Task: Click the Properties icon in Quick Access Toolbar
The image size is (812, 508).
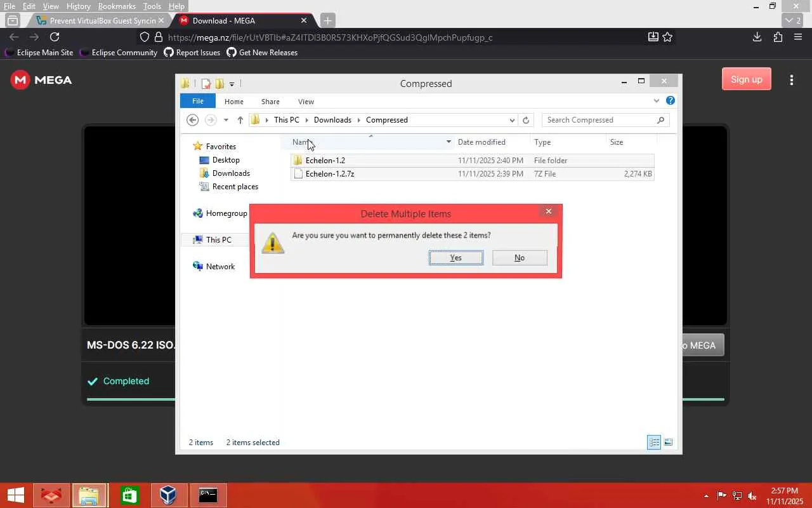Action: [x=206, y=84]
